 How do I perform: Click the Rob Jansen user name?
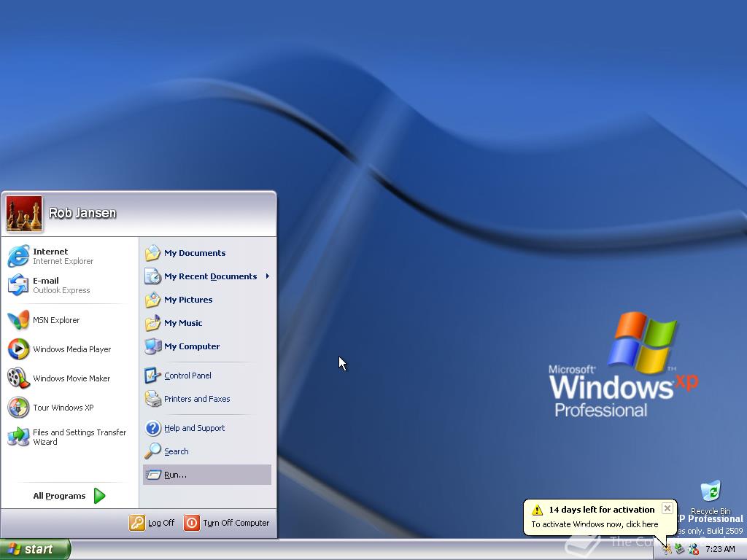click(82, 213)
